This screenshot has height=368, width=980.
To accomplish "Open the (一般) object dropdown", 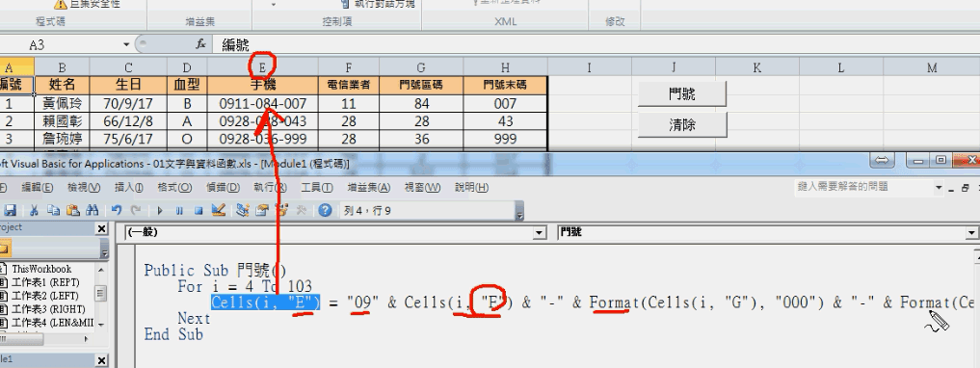I will 540,232.
